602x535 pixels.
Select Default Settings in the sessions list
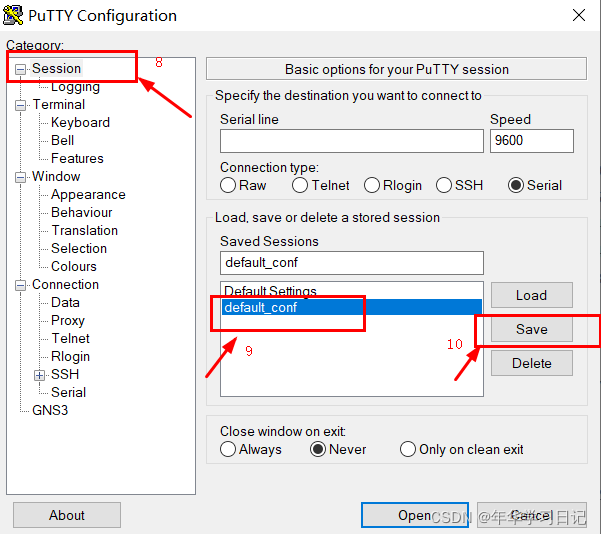[x=351, y=291]
